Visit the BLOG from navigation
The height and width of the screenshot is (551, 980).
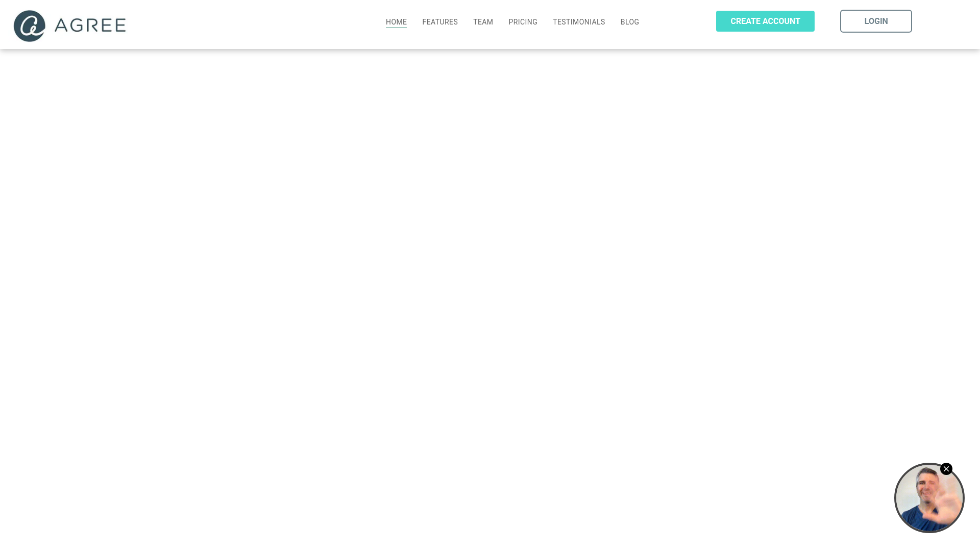pyautogui.click(x=629, y=22)
